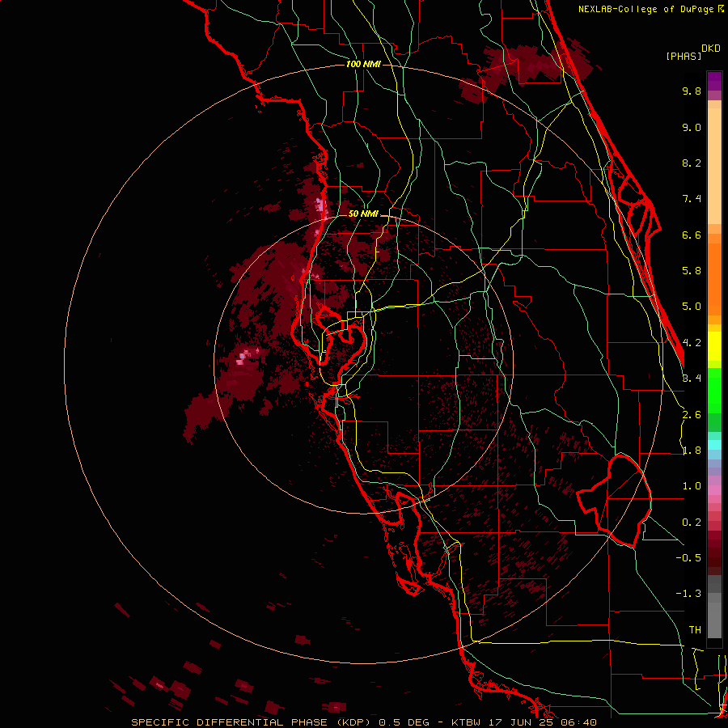Pick the purple top segment of color bar
Image resolution: width=728 pixels, height=728 pixels.
coord(714,81)
